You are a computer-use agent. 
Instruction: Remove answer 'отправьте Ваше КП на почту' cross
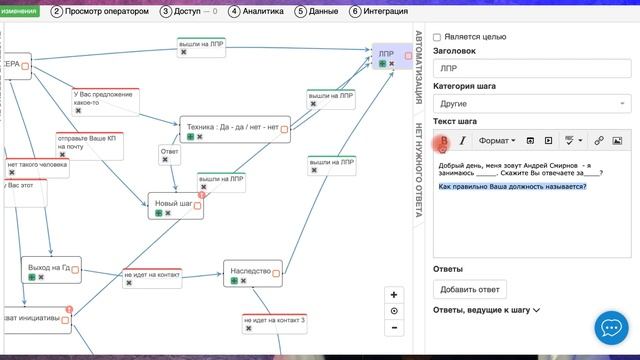click(x=62, y=155)
